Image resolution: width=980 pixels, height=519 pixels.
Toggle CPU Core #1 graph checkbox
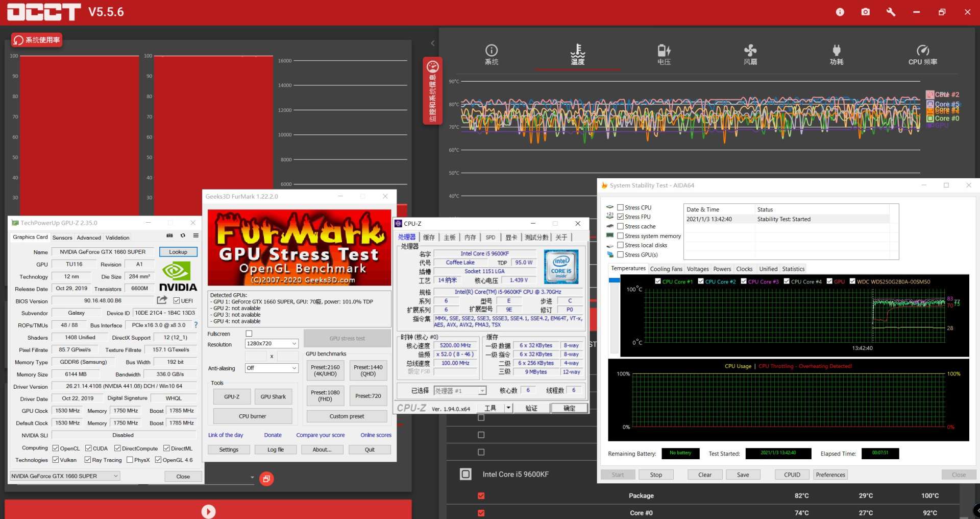point(658,281)
